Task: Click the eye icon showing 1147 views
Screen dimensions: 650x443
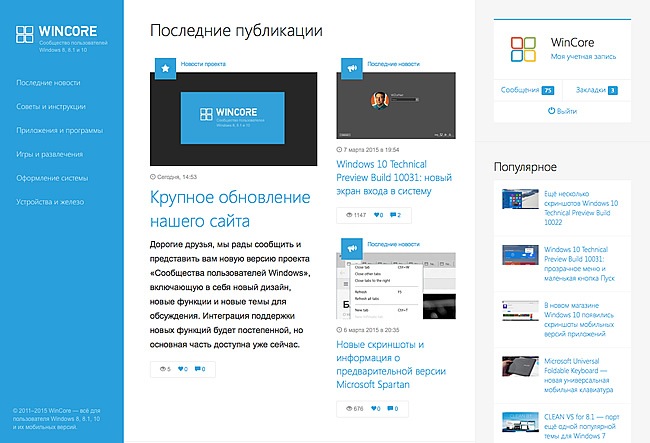Action: click(349, 215)
